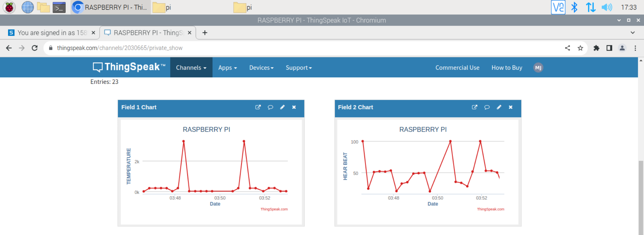The height and width of the screenshot is (235, 644).
Task: Edit Field 1 Chart with pencil icon
Action: [x=282, y=107]
